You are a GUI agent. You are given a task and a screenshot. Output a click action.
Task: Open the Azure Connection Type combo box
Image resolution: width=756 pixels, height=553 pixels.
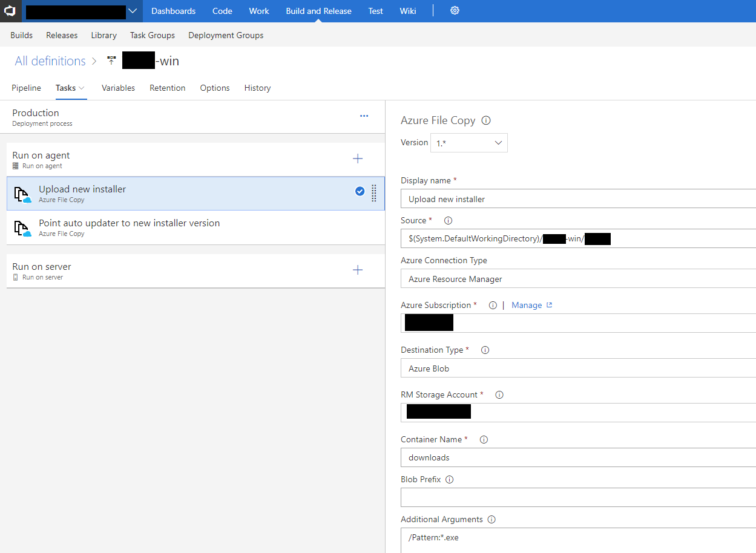[578, 279]
